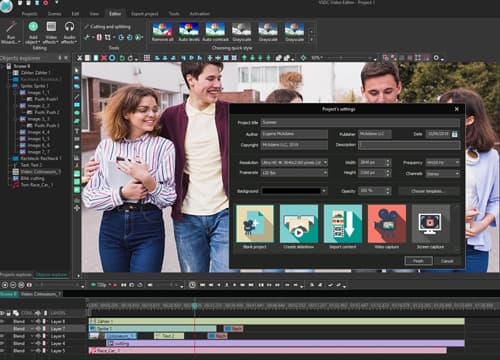Click the cut scissors icon in editor toolbar

pyautogui.click(x=79, y=58)
